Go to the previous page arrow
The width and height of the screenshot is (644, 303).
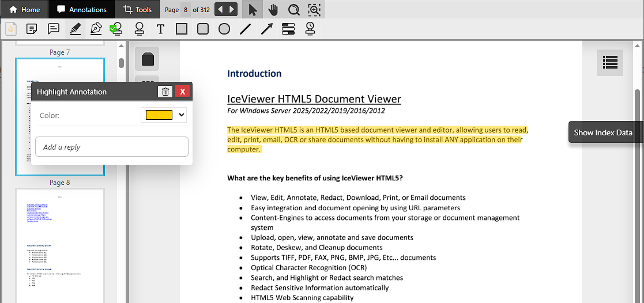pos(221,10)
